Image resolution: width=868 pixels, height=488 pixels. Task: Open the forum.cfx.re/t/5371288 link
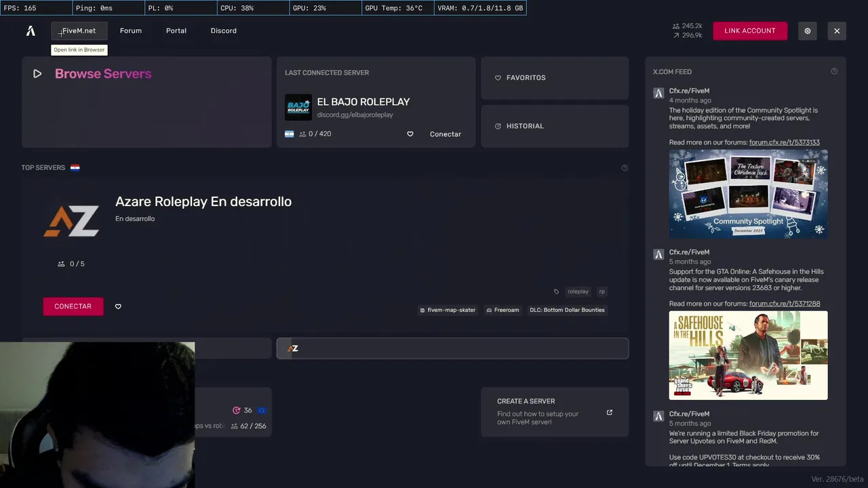click(x=785, y=304)
